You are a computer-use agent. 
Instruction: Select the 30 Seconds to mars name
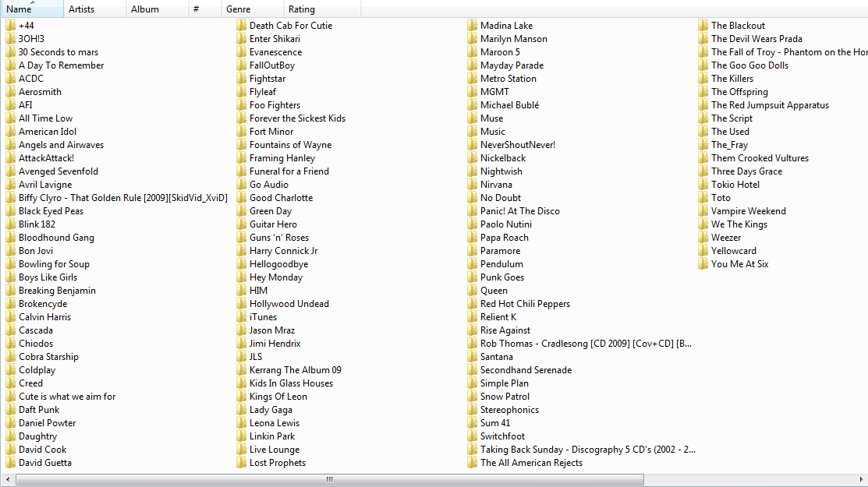pyautogui.click(x=58, y=52)
